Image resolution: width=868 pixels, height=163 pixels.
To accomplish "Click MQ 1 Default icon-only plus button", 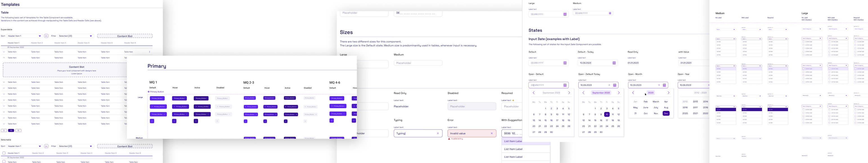I will click(152, 121).
